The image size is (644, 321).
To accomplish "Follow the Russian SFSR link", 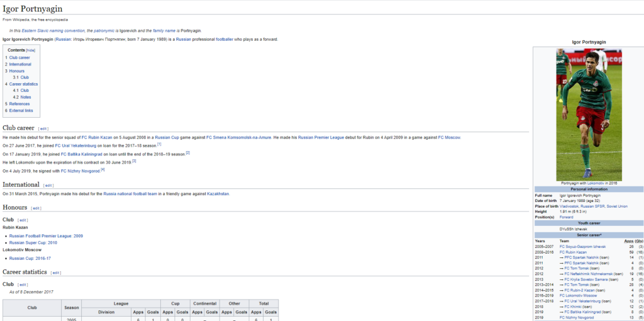I will pyautogui.click(x=592, y=206).
